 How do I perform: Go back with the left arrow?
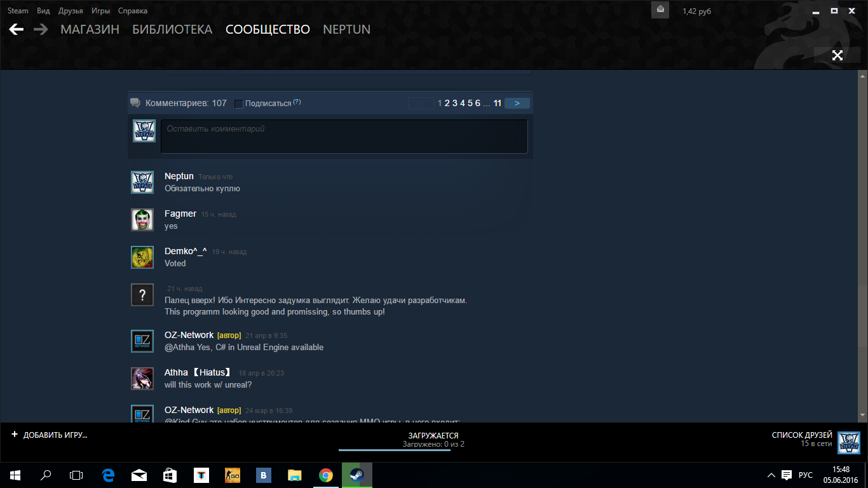17,29
